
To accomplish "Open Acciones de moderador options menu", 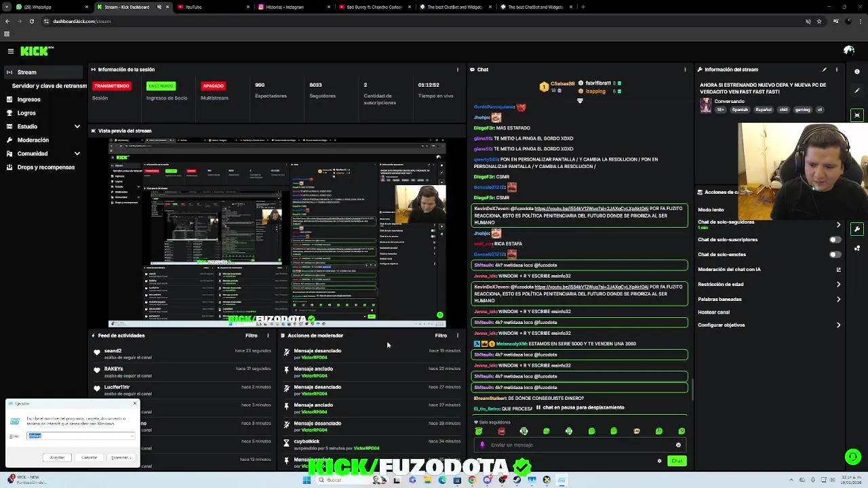I will tap(457, 335).
